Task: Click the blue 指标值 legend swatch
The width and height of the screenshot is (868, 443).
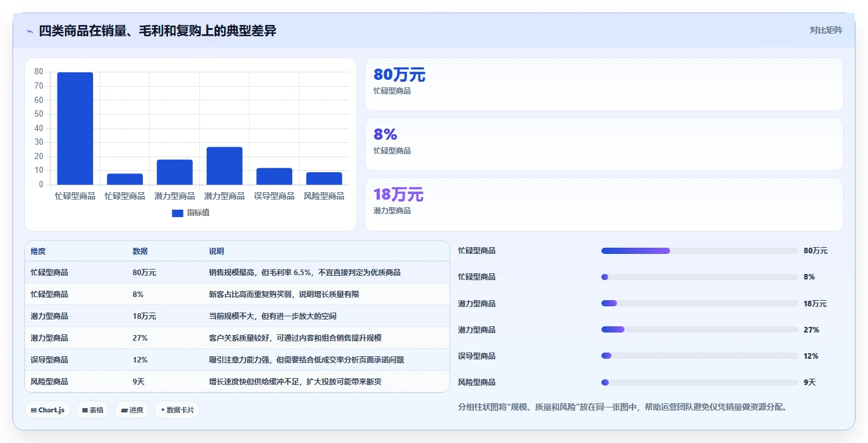Action: (x=177, y=213)
